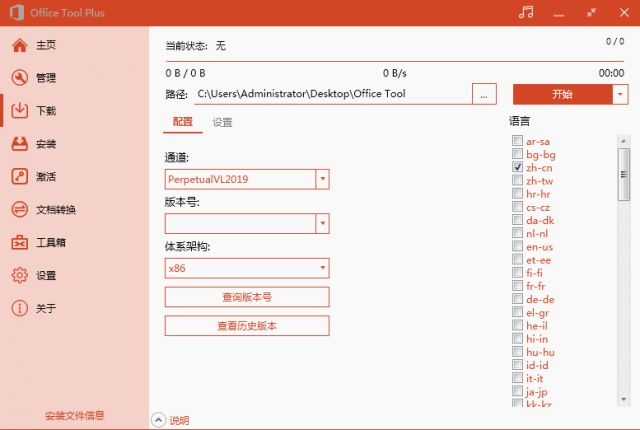Click the 工具箱 toolbox icon
The width and height of the screenshot is (640, 430).
(x=20, y=243)
